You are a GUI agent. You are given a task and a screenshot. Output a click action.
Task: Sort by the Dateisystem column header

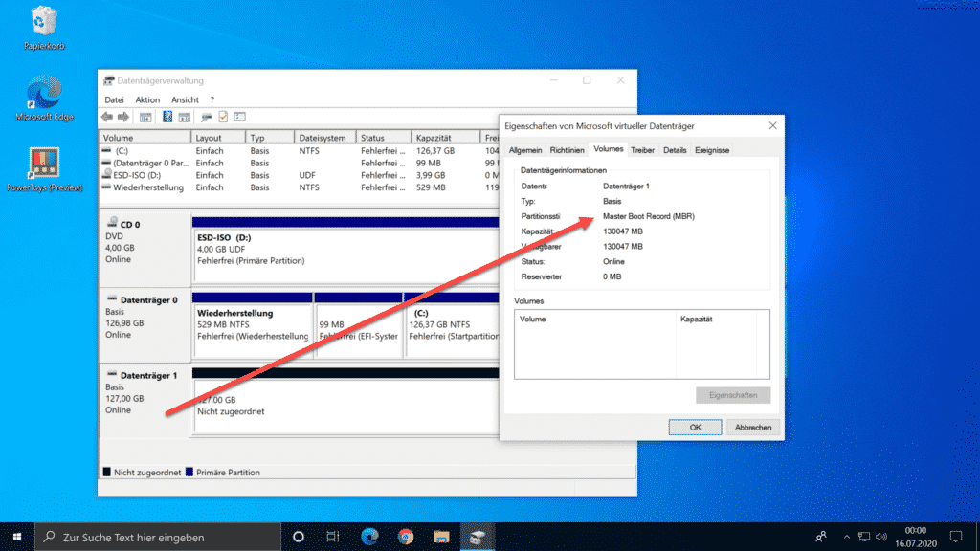click(325, 138)
